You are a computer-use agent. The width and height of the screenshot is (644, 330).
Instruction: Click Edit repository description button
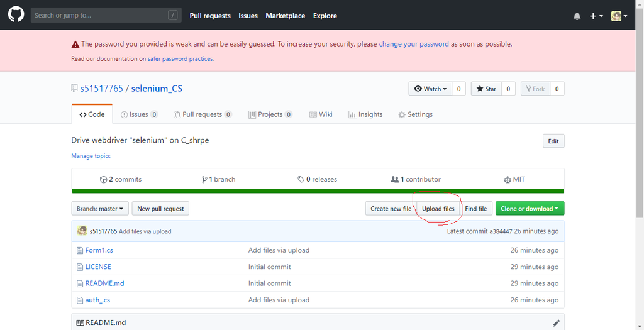click(x=553, y=141)
